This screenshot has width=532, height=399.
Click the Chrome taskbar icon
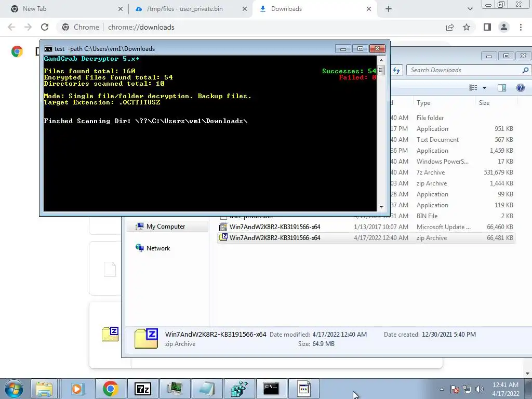(110, 389)
